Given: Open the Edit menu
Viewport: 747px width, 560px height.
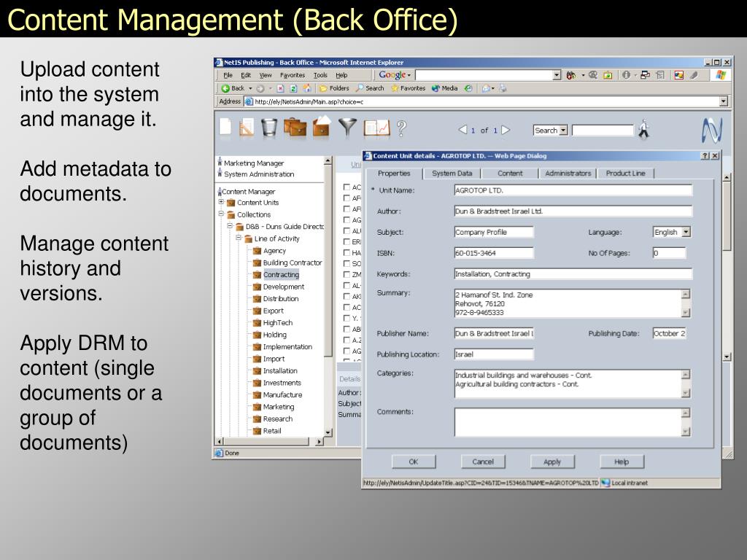Looking at the screenshot, I should tap(246, 75).
